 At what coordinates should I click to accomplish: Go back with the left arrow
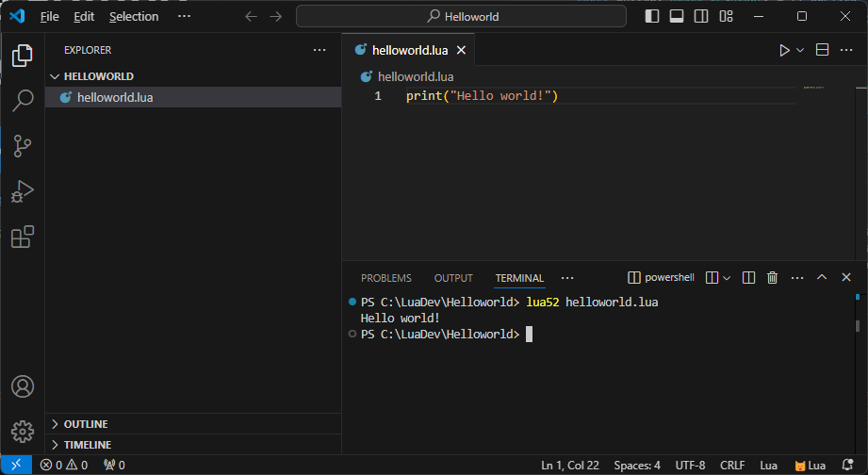(252, 17)
